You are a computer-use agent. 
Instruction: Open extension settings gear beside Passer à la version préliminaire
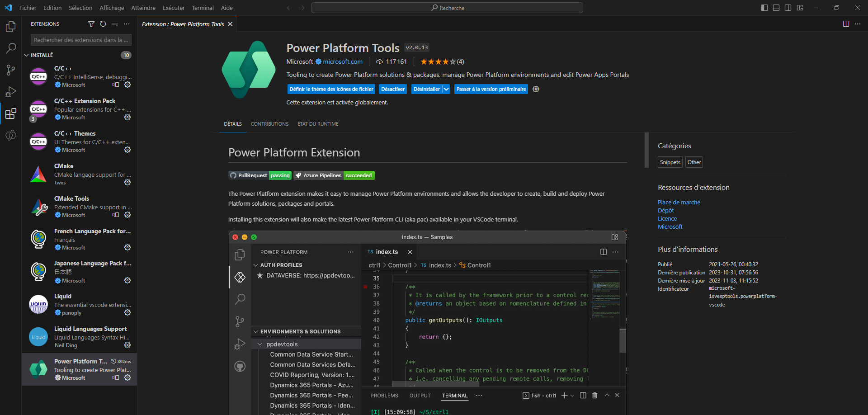(x=536, y=89)
